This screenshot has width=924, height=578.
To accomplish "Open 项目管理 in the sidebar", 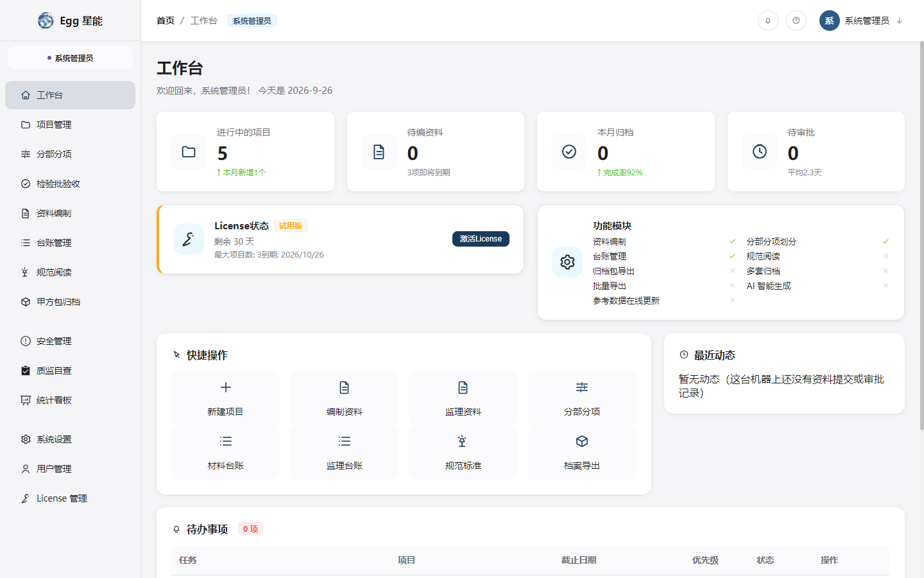I will click(70, 125).
